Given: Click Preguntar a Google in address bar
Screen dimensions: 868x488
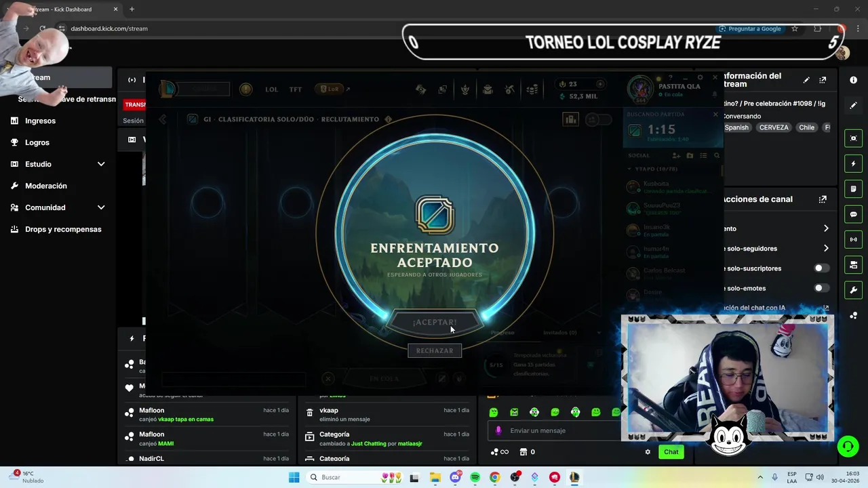Looking at the screenshot, I should (750, 28).
